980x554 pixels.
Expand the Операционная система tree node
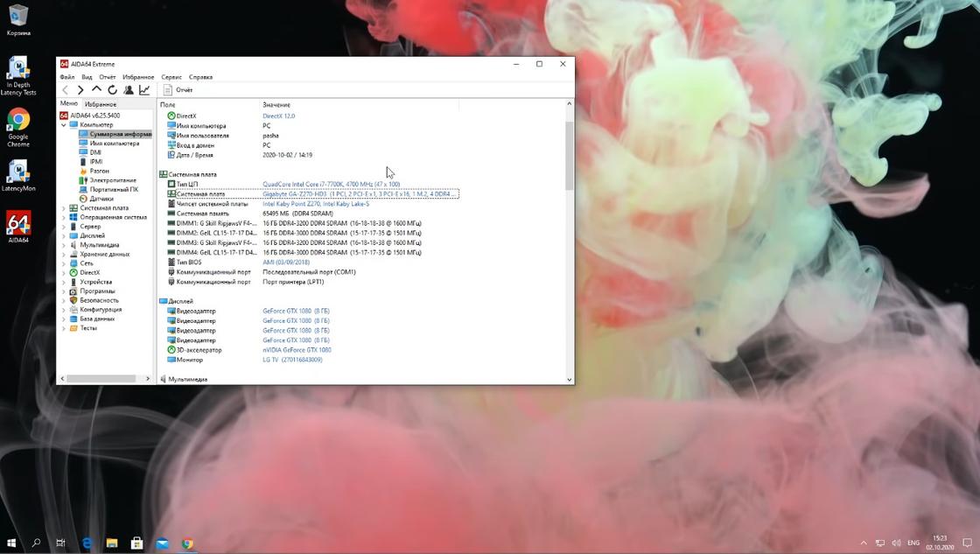coord(64,218)
